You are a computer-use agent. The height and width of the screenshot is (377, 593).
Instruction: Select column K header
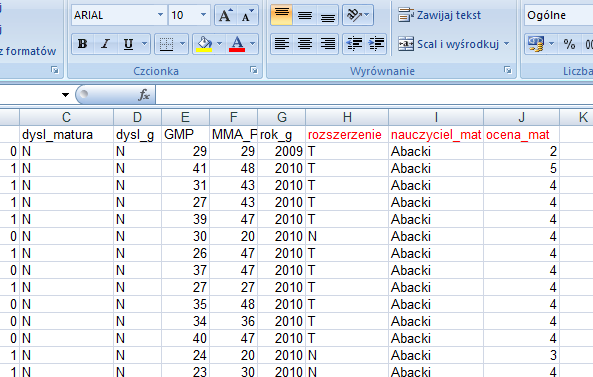(576, 117)
